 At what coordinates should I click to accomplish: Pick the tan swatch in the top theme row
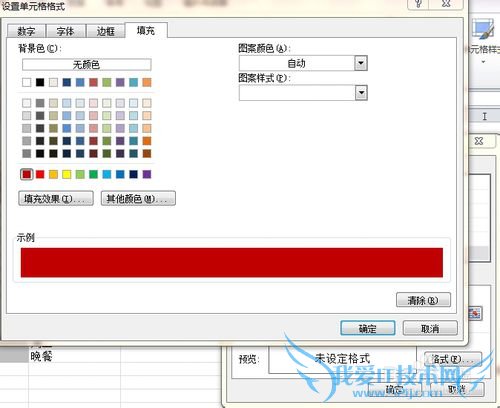click(x=53, y=82)
